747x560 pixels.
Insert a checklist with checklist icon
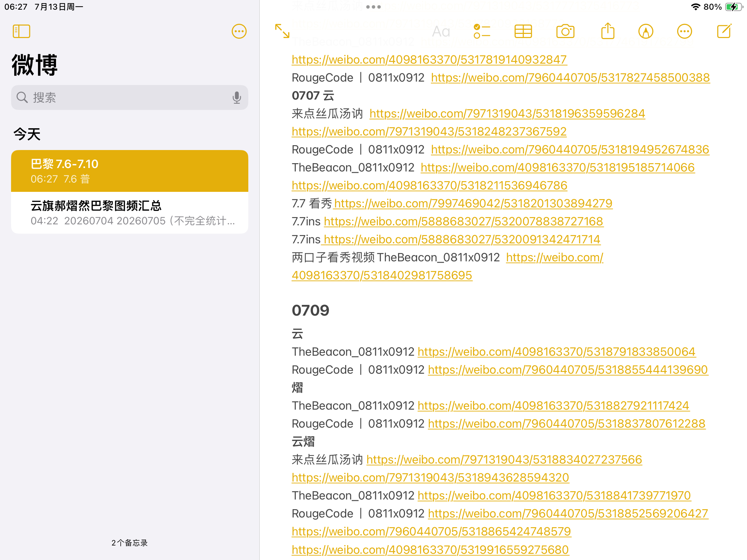482,31
